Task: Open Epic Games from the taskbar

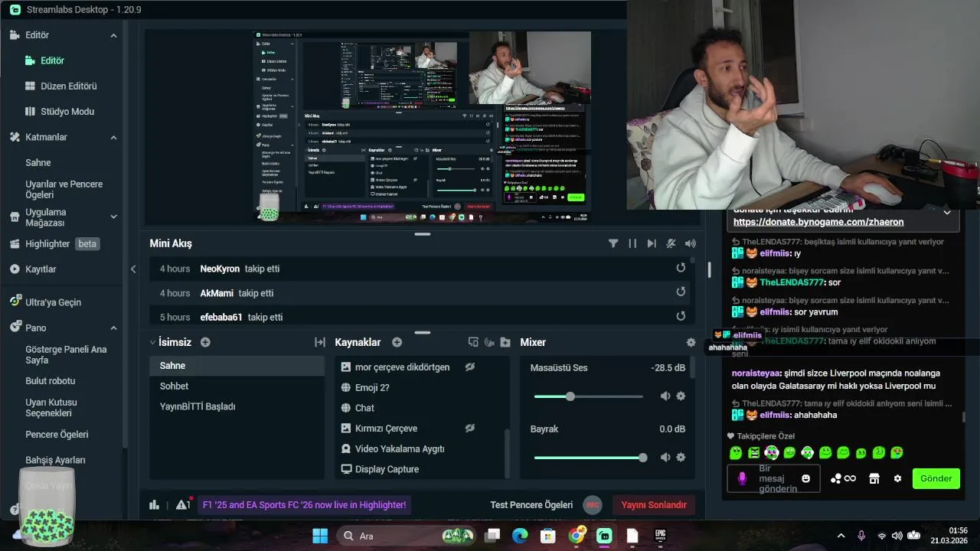Action: 660,536
